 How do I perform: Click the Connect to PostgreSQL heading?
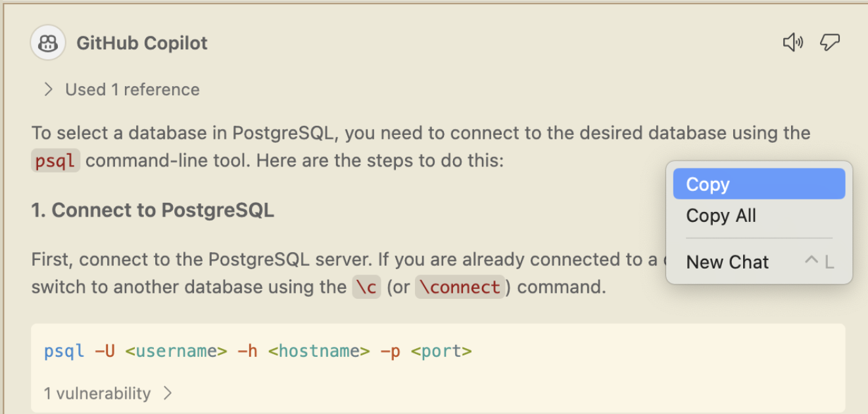153,209
